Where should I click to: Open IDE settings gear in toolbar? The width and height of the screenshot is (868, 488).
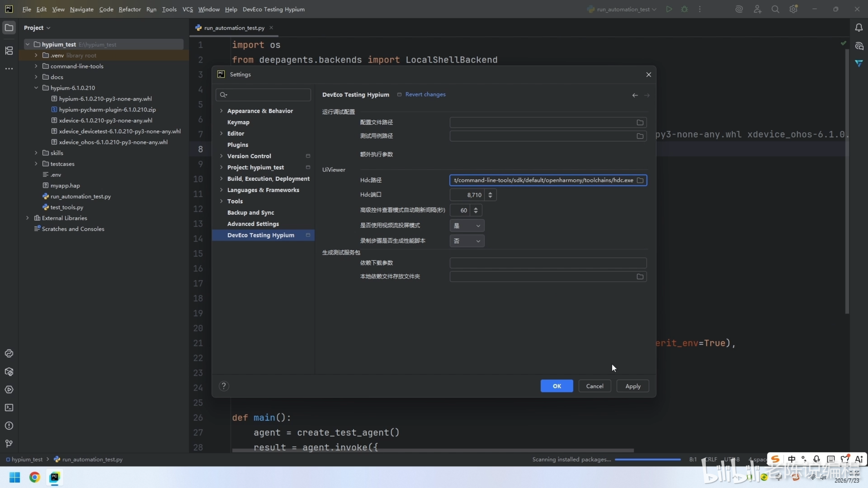point(793,9)
